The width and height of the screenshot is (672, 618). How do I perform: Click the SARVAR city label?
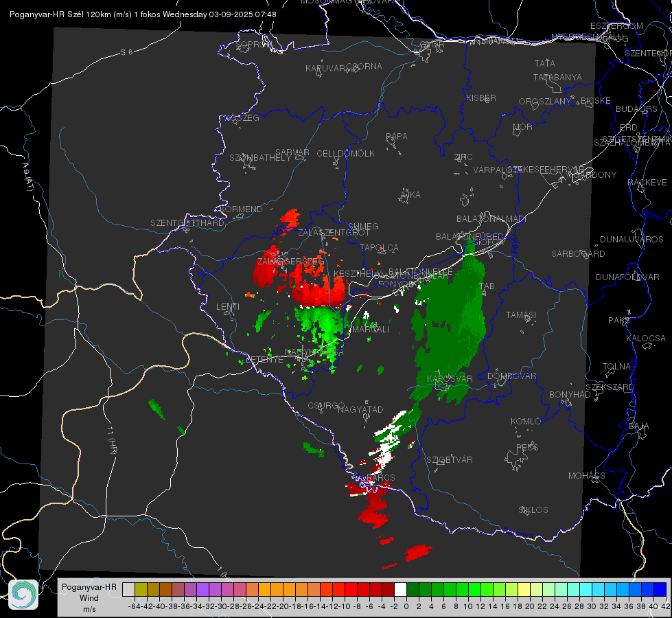(292, 152)
